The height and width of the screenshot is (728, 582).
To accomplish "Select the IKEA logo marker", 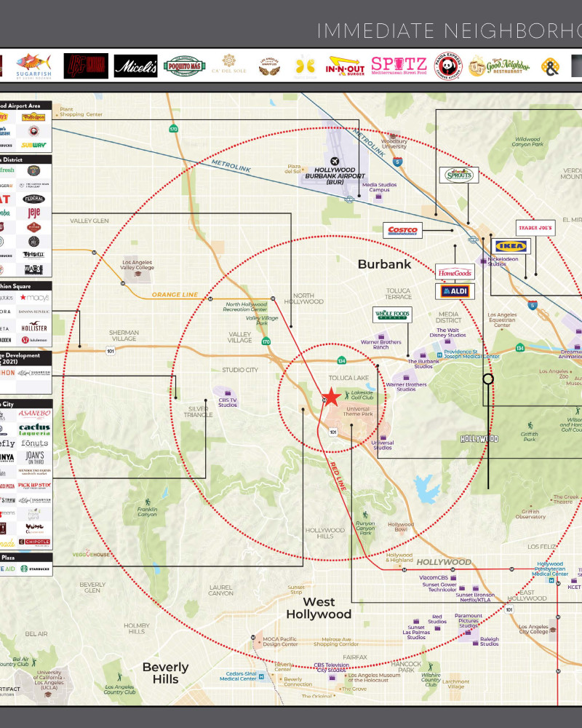I will point(511,246).
